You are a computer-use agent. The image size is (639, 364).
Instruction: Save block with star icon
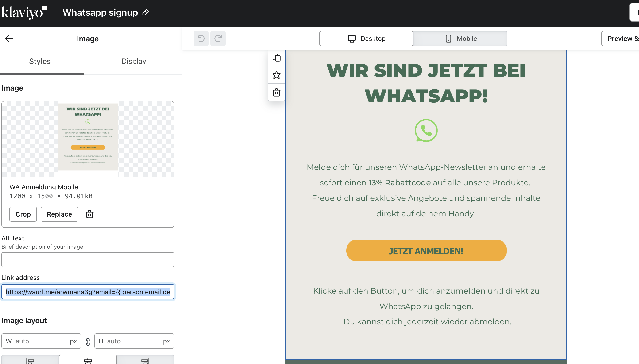(276, 75)
